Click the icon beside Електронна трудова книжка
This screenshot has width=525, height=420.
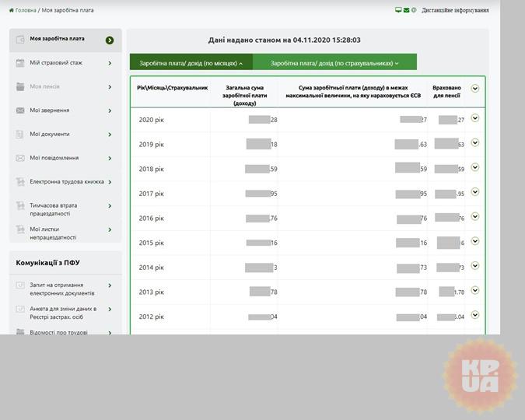pos(21,182)
